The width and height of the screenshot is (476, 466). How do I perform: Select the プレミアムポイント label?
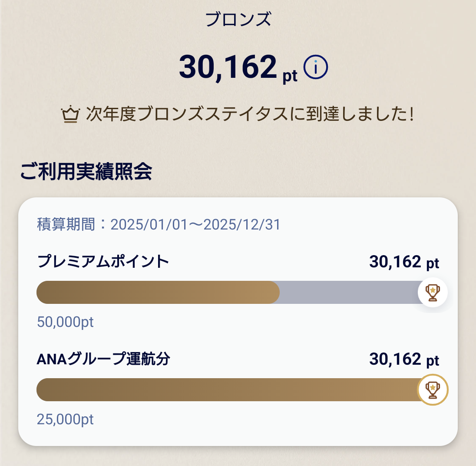[102, 262]
